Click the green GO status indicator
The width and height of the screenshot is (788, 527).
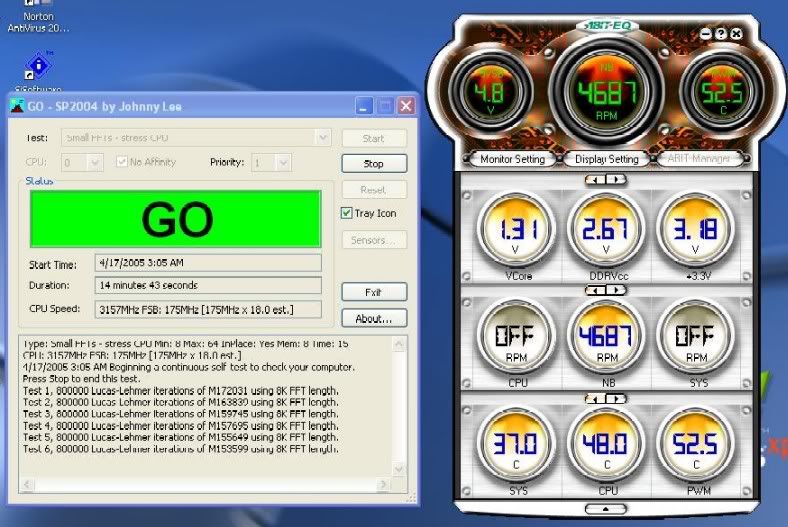coord(175,219)
